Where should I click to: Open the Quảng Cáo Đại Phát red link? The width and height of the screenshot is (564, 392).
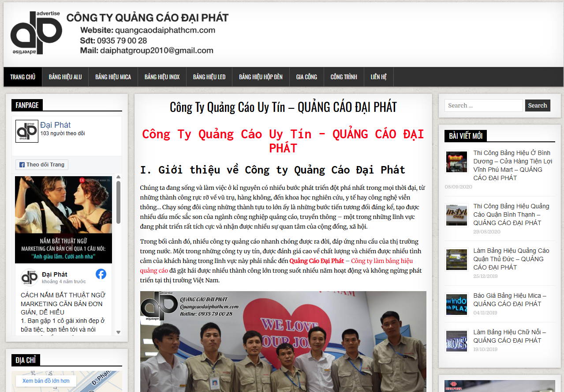click(x=317, y=261)
